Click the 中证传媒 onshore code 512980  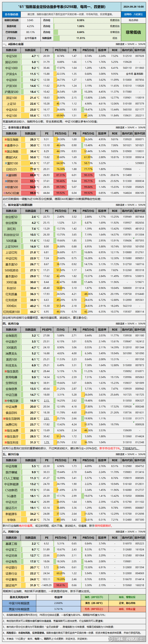[x=127, y=466]
